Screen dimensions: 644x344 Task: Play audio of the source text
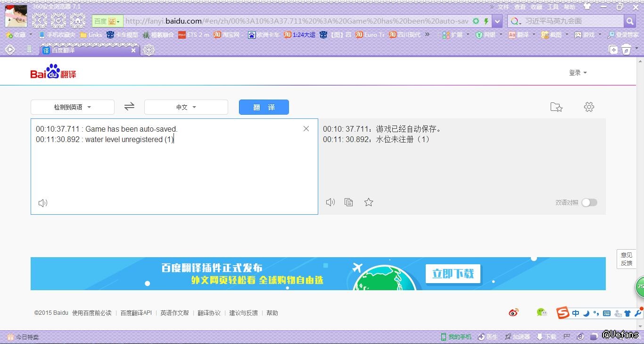pos(43,203)
